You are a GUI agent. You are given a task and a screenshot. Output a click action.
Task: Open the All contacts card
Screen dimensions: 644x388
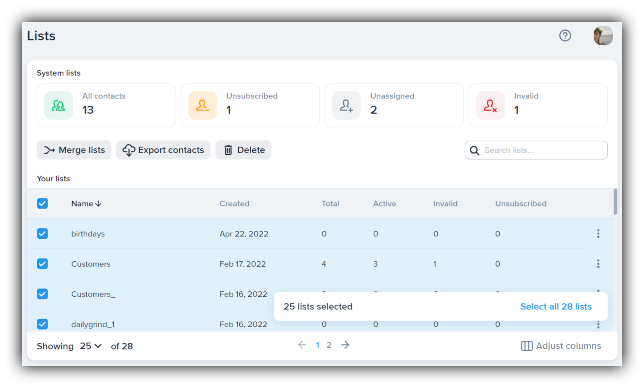click(x=106, y=106)
